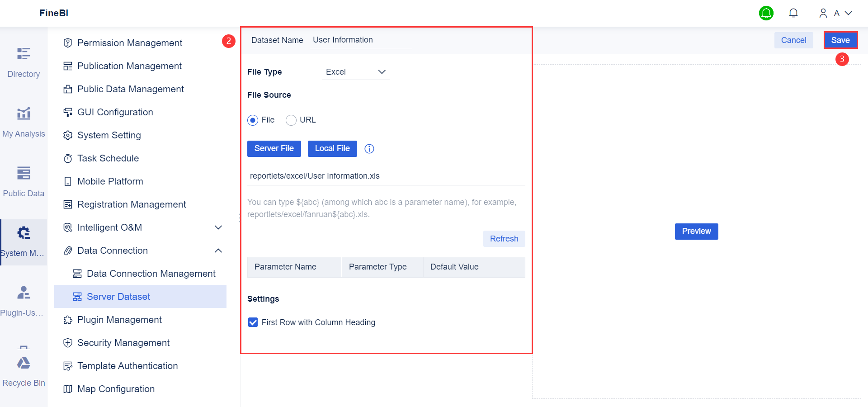The image size is (868, 407).
Task: Click the System Setting gear icon
Action: (68, 135)
